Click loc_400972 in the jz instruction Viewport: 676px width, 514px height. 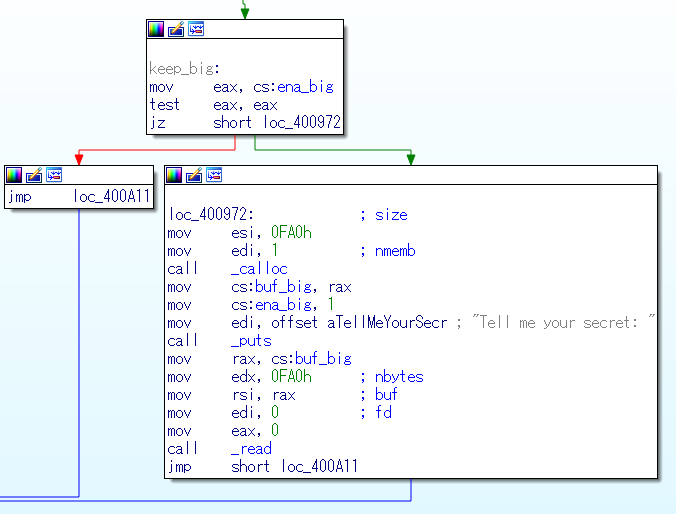coord(302,123)
